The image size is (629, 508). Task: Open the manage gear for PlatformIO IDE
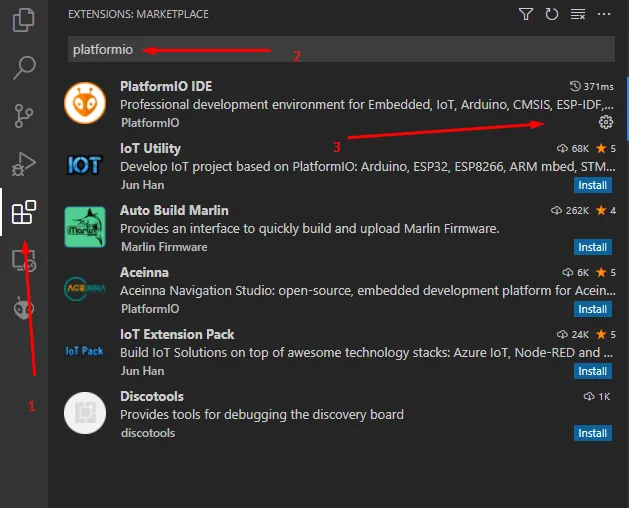pyautogui.click(x=606, y=122)
